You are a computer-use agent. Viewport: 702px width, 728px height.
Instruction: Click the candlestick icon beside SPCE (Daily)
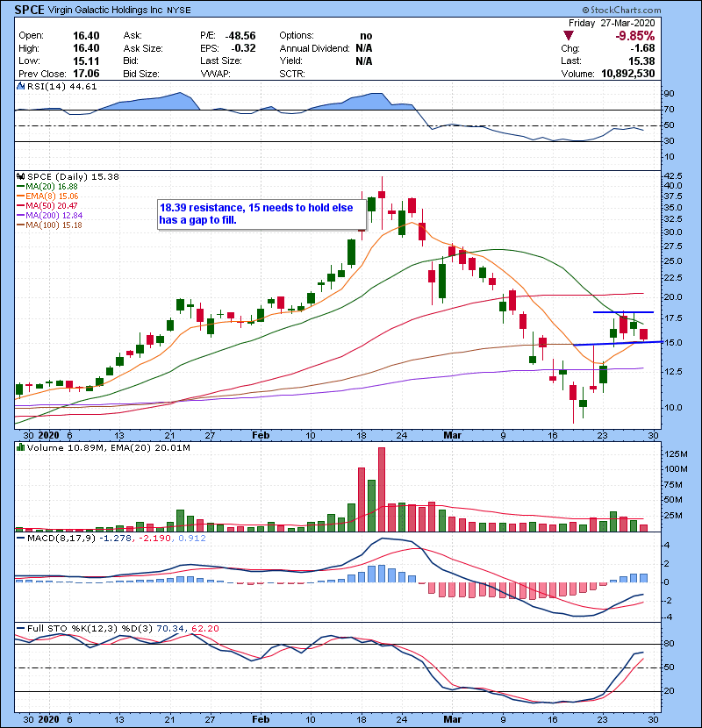tap(20, 176)
